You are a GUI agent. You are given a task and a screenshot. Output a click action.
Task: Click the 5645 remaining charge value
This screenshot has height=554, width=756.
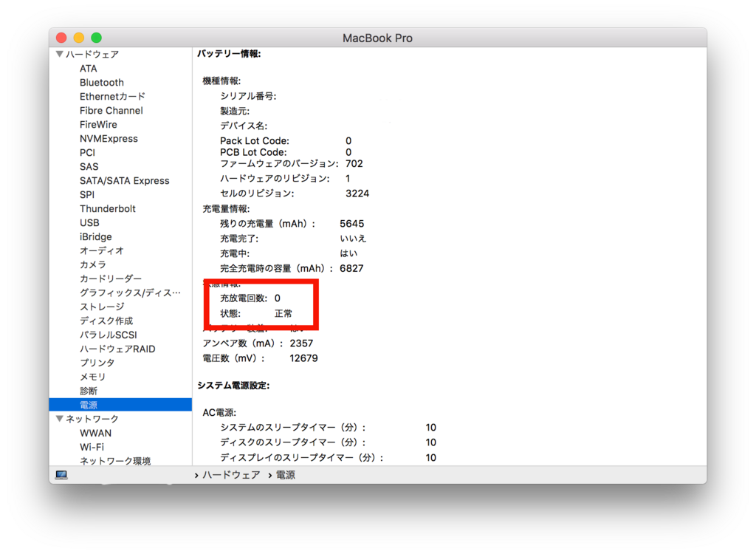(352, 223)
